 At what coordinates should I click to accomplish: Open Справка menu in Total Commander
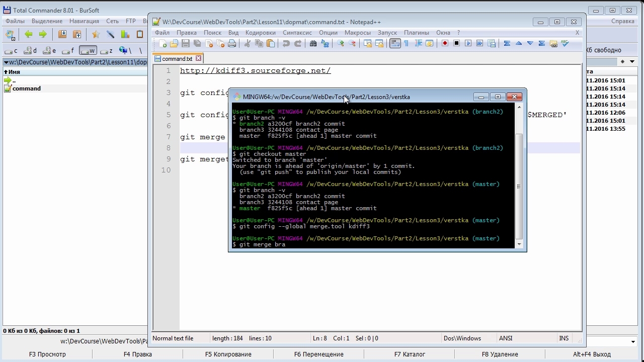tap(622, 21)
